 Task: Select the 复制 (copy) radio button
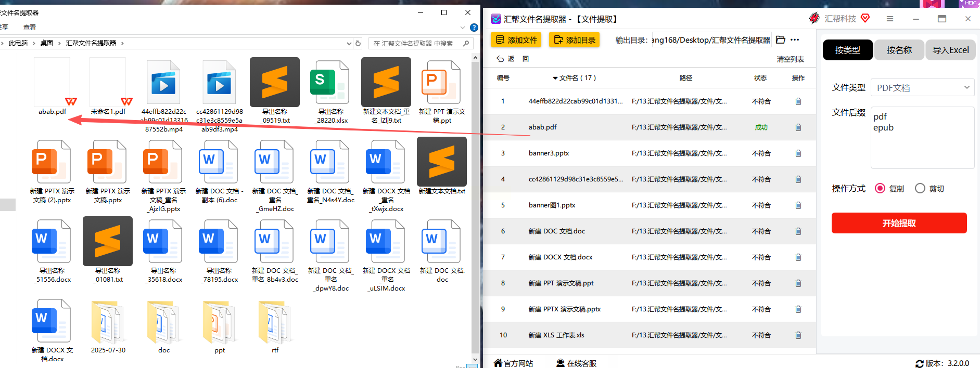[880, 188]
